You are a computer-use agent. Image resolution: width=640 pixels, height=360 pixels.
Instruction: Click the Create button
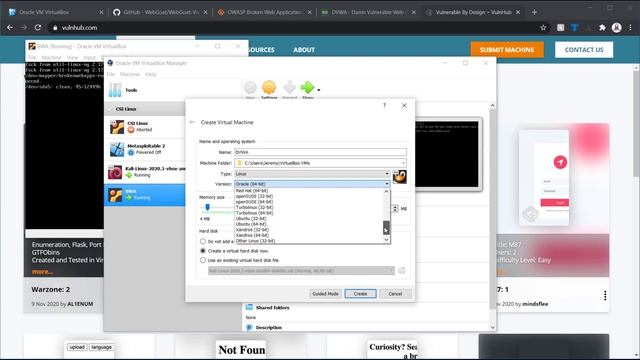click(360, 293)
